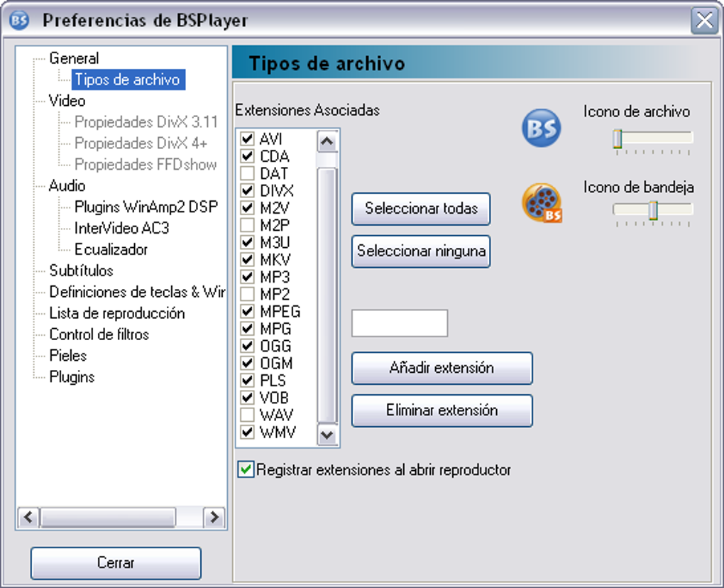Open the Ecualizador settings
This screenshot has width=724, height=588.
click(x=111, y=249)
